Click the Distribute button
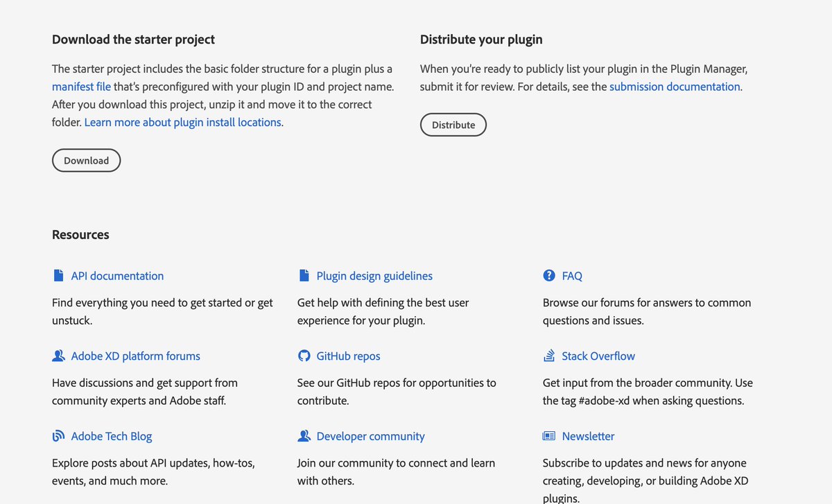Viewport: 832px width, 504px height. (x=453, y=125)
